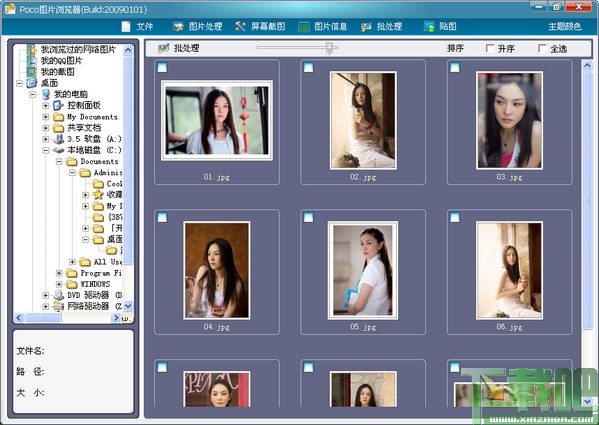The width and height of the screenshot is (599, 425).
Task: Expand the DVD 驱动器 tree node
Action: click(x=45, y=295)
